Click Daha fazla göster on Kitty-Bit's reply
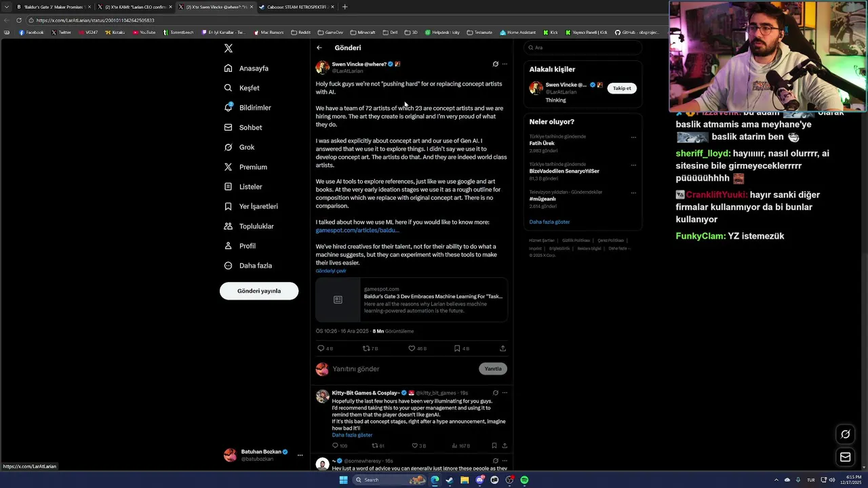This screenshot has height=488, width=868. point(352,435)
